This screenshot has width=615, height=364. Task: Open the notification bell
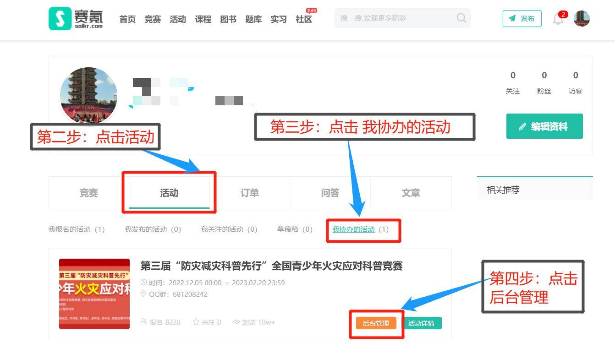click(x=558, y=19)
